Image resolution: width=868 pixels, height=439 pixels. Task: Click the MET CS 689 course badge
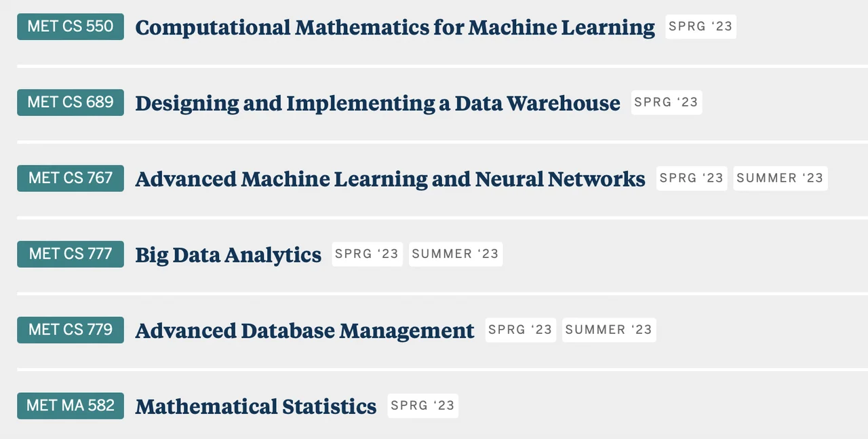coord(71,102)
